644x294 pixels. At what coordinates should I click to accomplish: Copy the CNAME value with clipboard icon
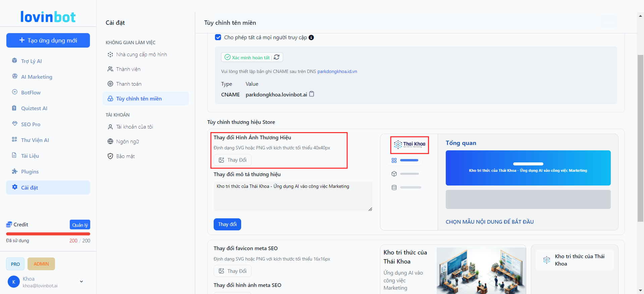click(x=312, y=94)
